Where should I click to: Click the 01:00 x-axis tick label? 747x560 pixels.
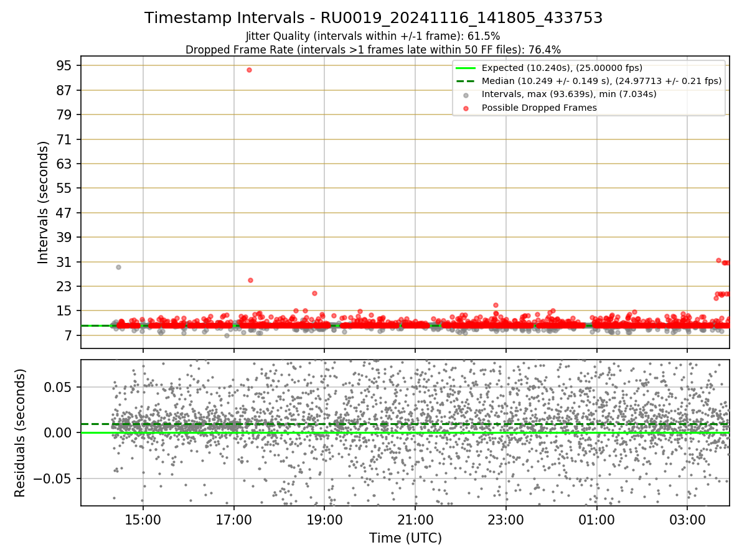[597, 519]
